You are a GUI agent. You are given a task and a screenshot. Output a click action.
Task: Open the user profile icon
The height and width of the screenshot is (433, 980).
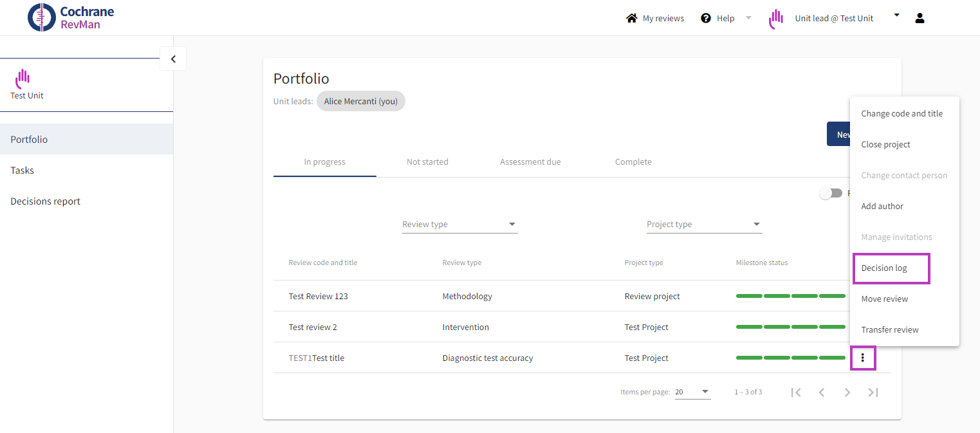coord(920,18)
